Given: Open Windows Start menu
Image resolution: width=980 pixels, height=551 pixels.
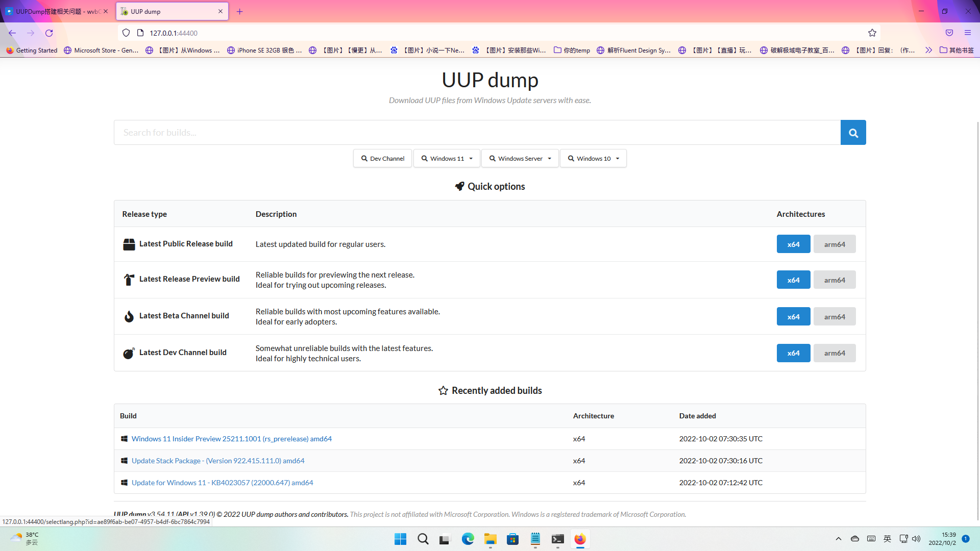Looking at the screenshot, I should (401, 539).
